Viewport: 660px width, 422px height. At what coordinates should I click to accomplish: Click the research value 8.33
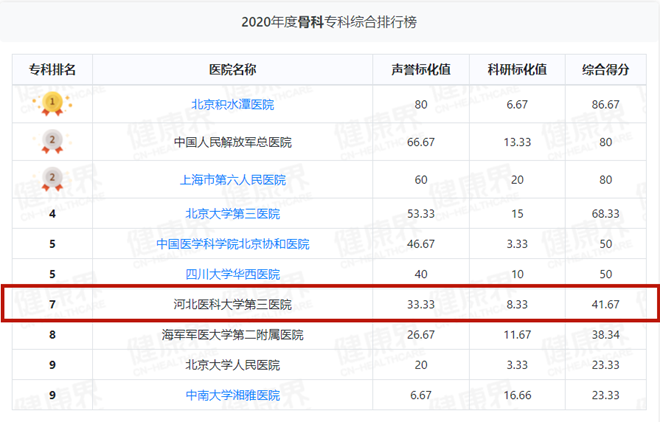pos(517,304)
